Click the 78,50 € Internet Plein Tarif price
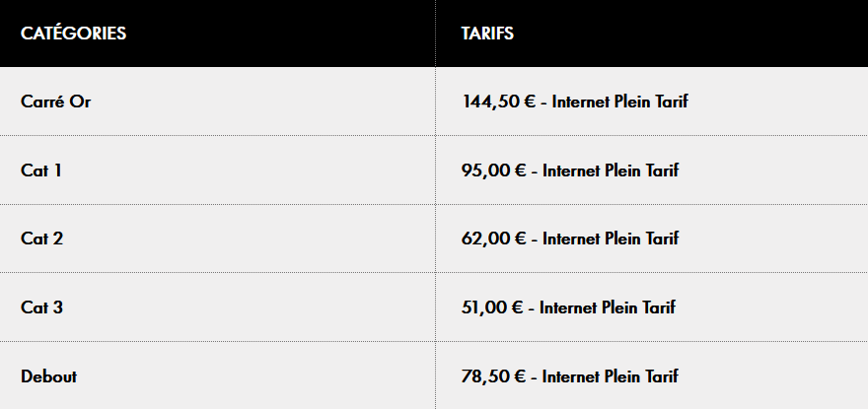 (569, 376)
